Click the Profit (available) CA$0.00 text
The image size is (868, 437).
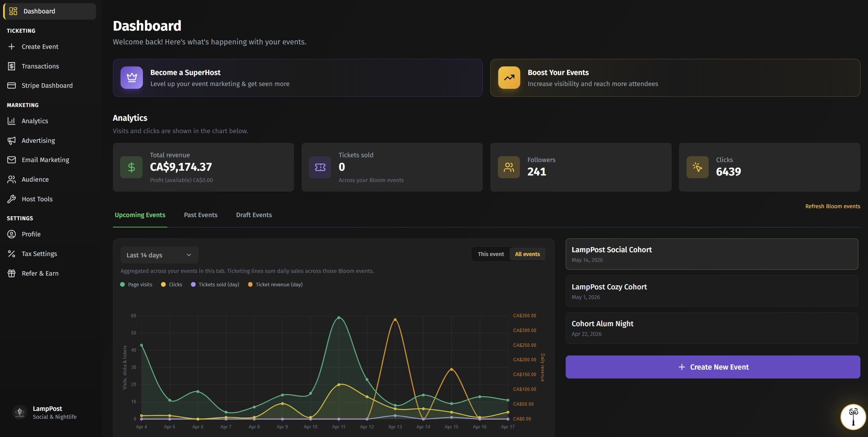click(x=181, y=180)
